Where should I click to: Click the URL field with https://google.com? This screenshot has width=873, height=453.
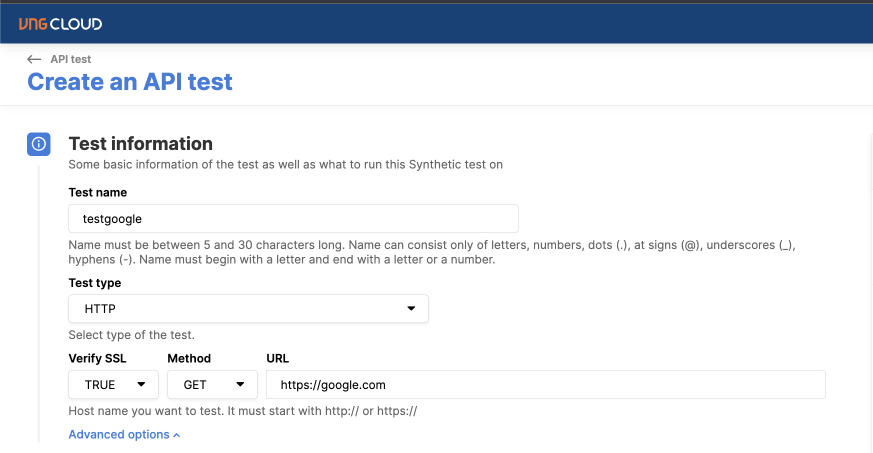pyautogui.click(x=545, y=384)
